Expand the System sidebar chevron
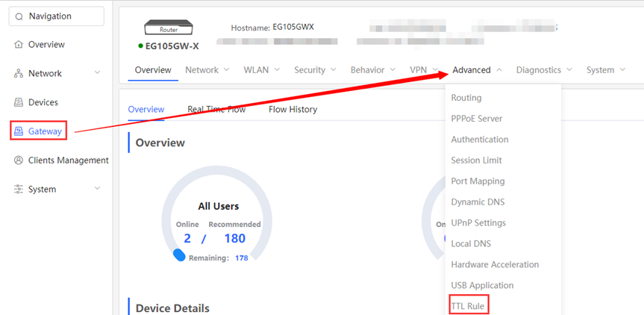 click(97, 189)
